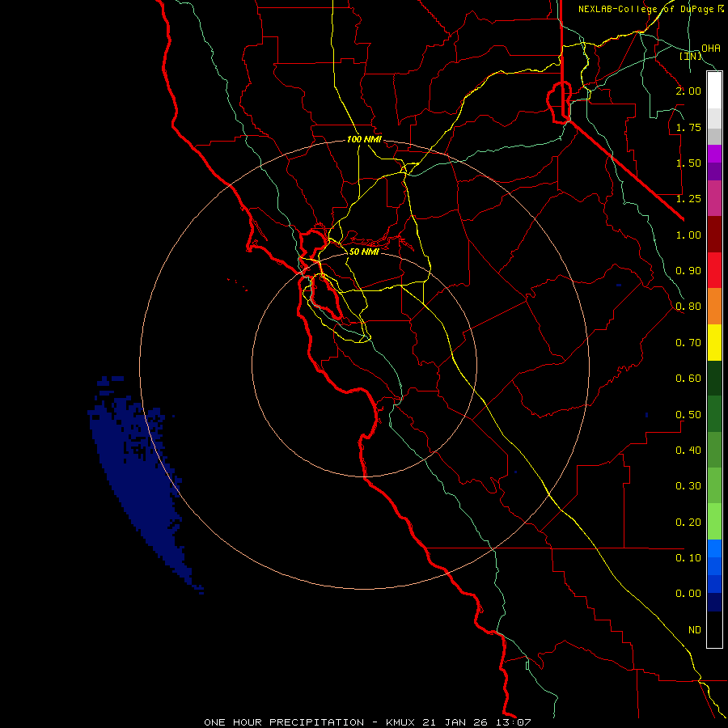Select the white swatch atop the color scale

[x=714, y=91]
